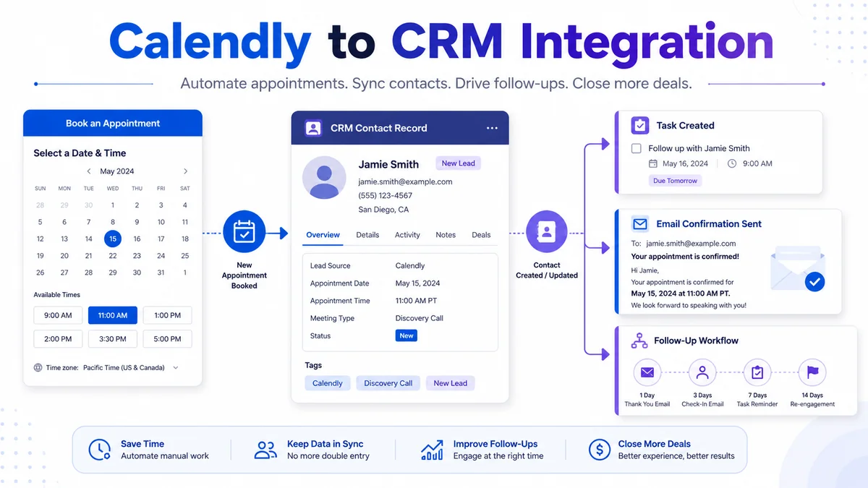Click the Contact Created / Updated icon
Viewport: 868px width, 488px height.
pos(547,233)
